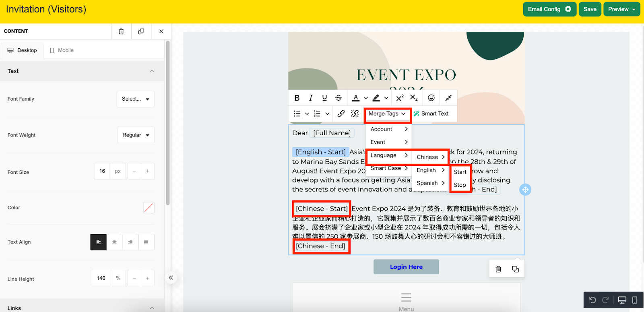
Task: Set text alignment to right
Action: coord(130,242)
